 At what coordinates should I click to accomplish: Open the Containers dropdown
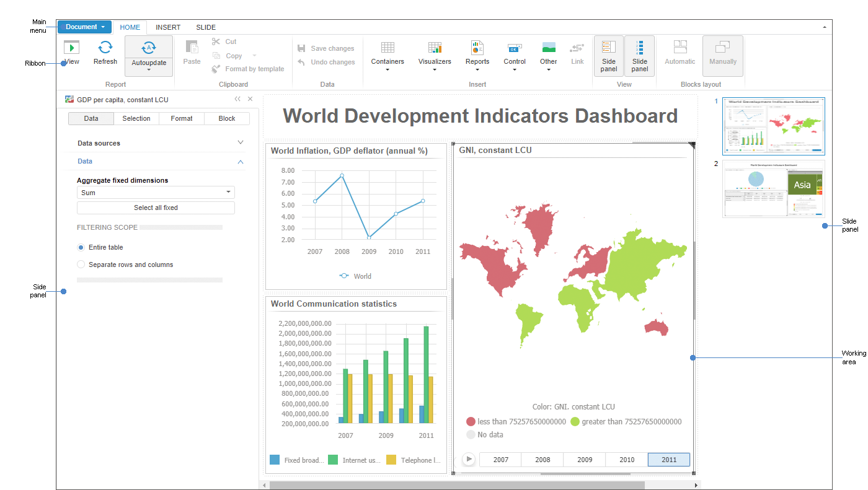(x=387, y=56)
